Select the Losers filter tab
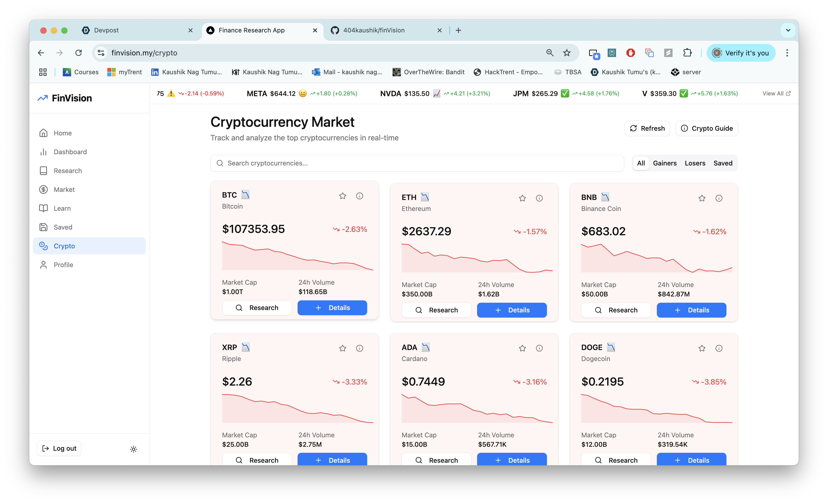 [x=695, y=163]
